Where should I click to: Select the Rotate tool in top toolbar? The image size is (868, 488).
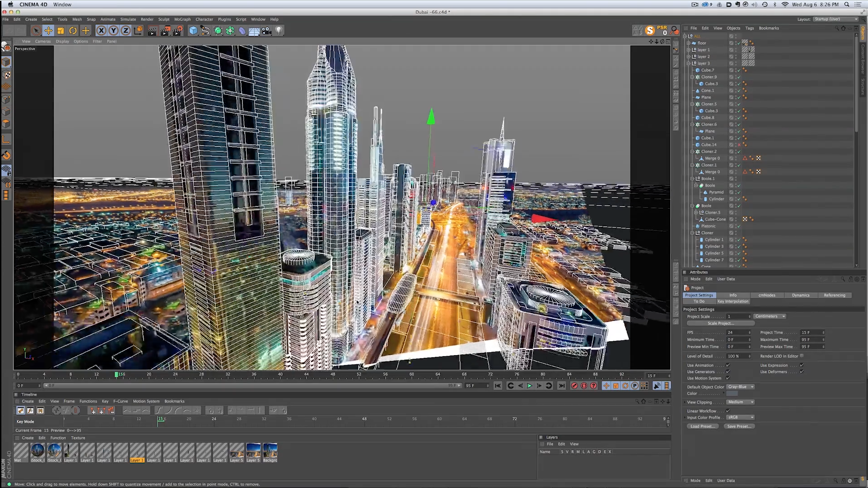point(73,31)
